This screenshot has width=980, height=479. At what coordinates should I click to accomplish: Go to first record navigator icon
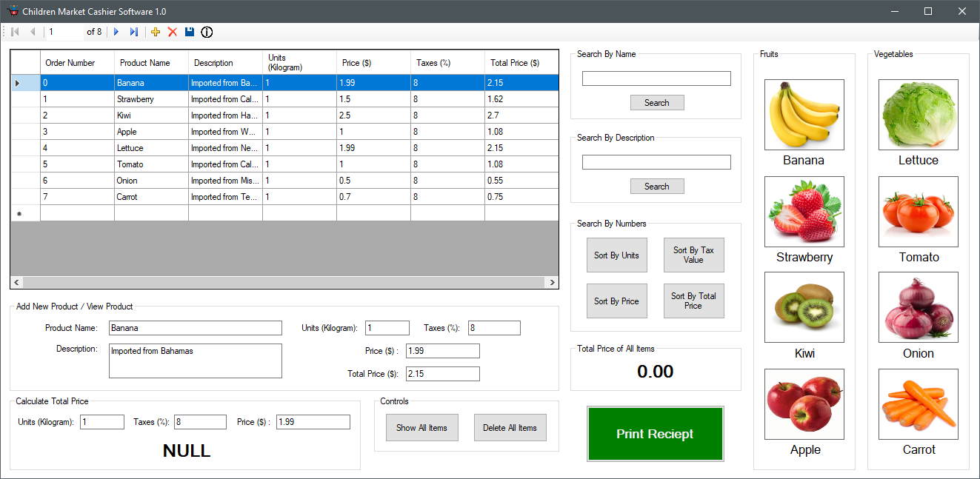pyautogui.click(x=15, y=32)
